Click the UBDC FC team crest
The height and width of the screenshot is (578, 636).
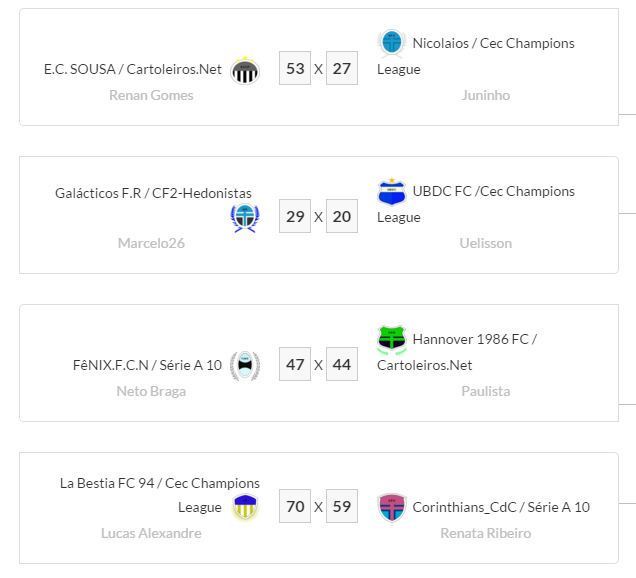[x=391, y=191]
